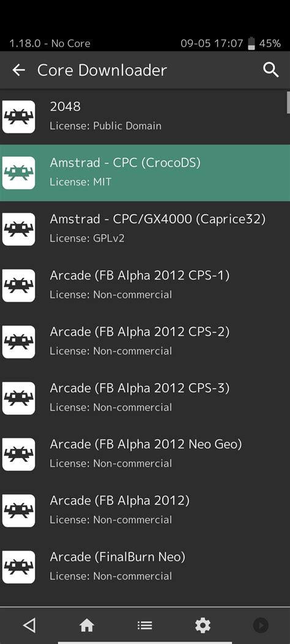290x644 pixels.
Task: Download the 2048 core
Action: pyautogui.click(x=145, y=117)
